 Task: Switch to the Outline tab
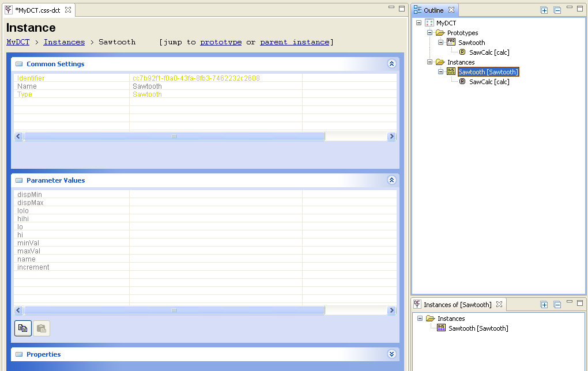pos(433,10)
